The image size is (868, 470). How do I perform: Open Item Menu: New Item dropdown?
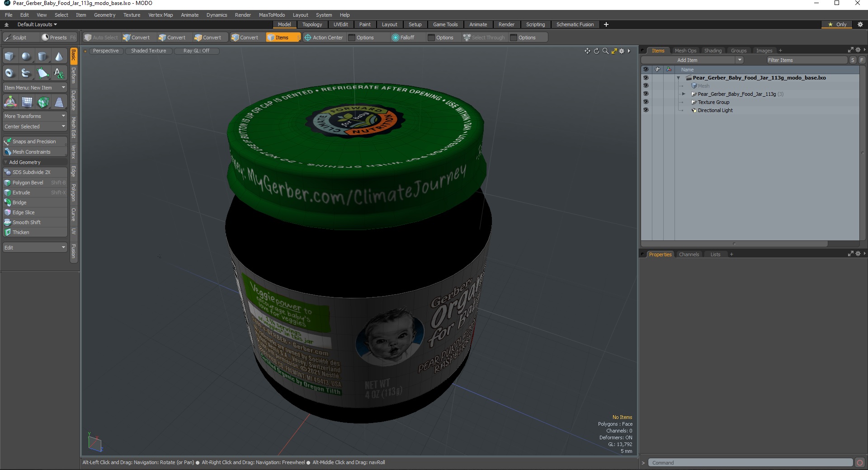(35, 88)
